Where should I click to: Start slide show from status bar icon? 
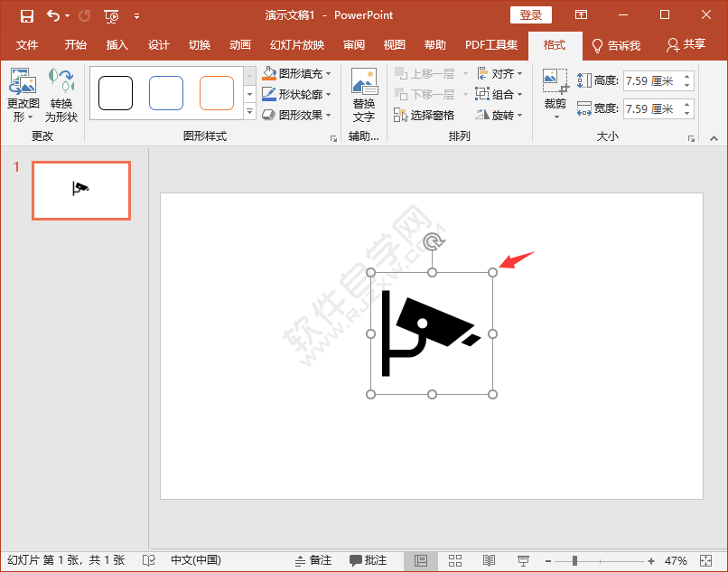[x=522, y=560]
